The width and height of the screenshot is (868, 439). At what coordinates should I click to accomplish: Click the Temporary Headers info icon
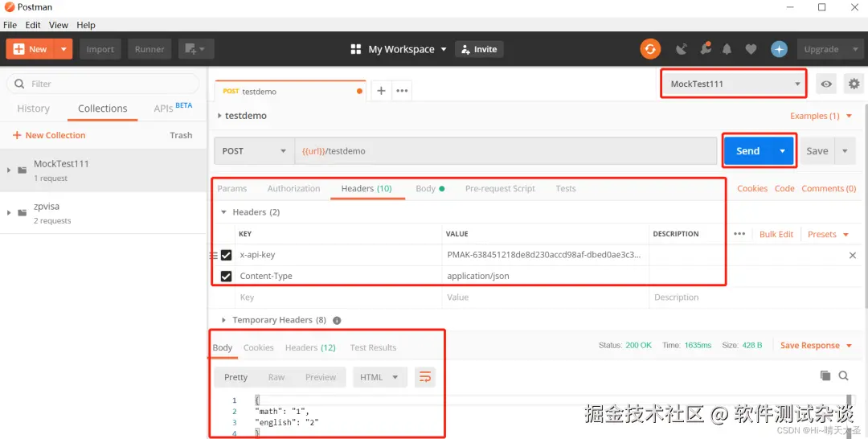[337, 320]
